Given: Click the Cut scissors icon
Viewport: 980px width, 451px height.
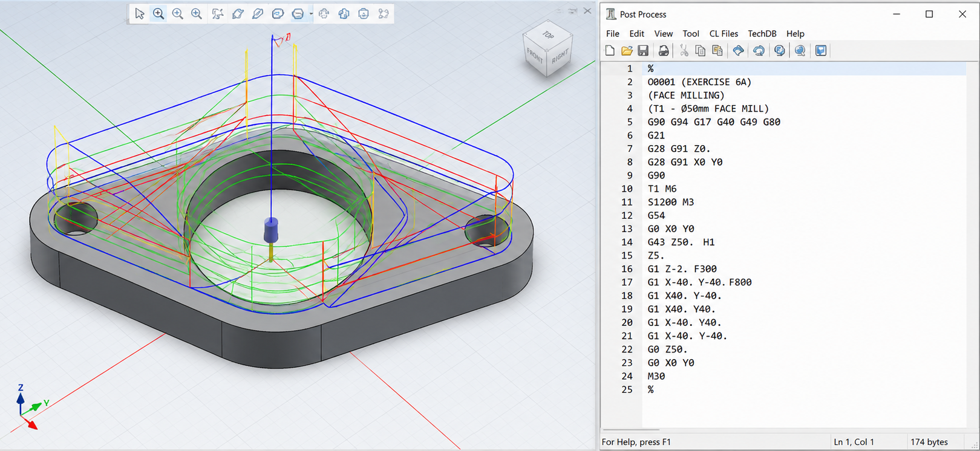Looking at the screenshot, I should (684, 51).
